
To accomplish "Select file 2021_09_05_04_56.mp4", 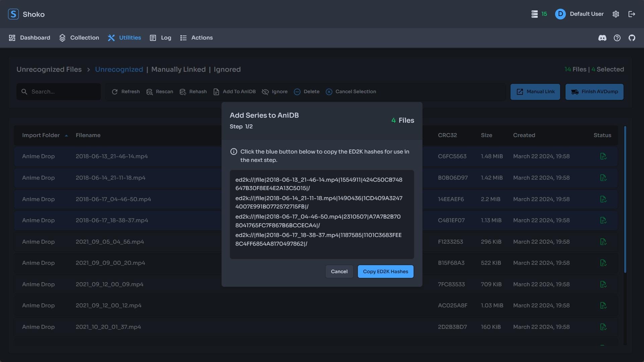I will pyautogui.click(x=110, y=242).
